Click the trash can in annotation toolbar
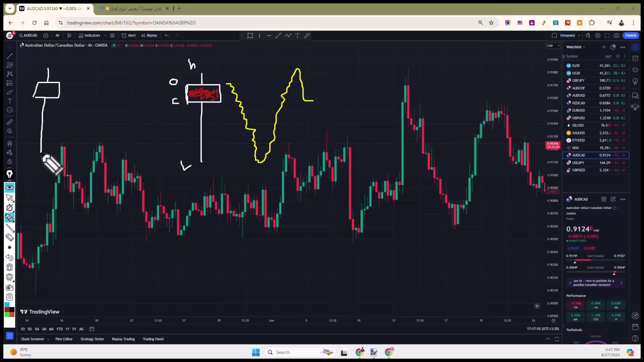644x362 pixels. (x=9, y=267)
